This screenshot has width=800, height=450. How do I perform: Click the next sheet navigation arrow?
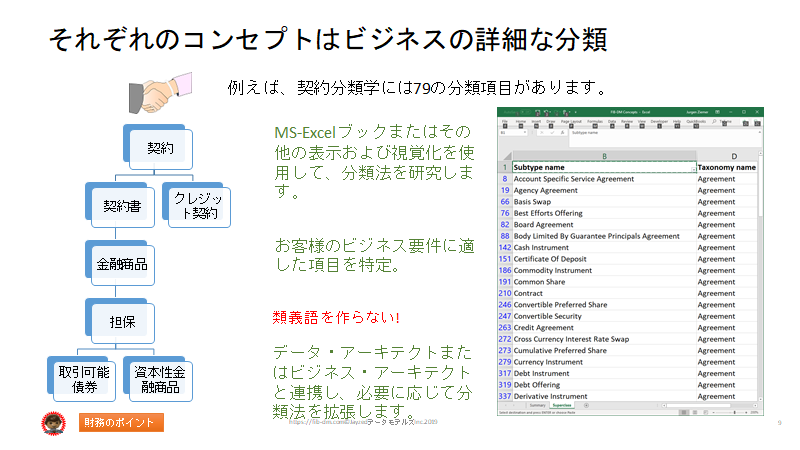click(514, 405)
